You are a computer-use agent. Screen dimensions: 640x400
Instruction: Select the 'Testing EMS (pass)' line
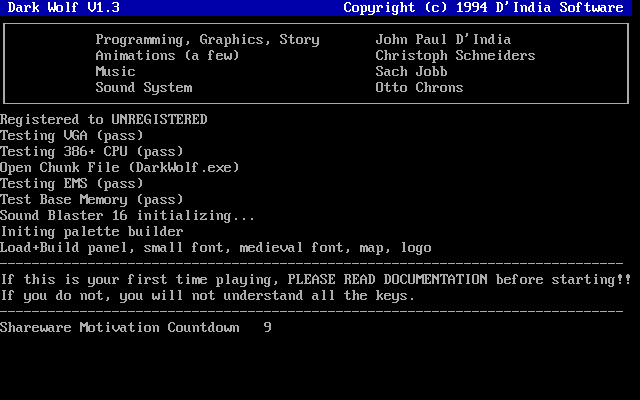[72, 184]
